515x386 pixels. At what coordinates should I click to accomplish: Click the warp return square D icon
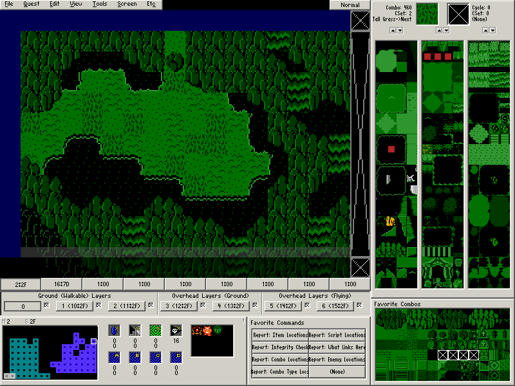tap(176, 357)
